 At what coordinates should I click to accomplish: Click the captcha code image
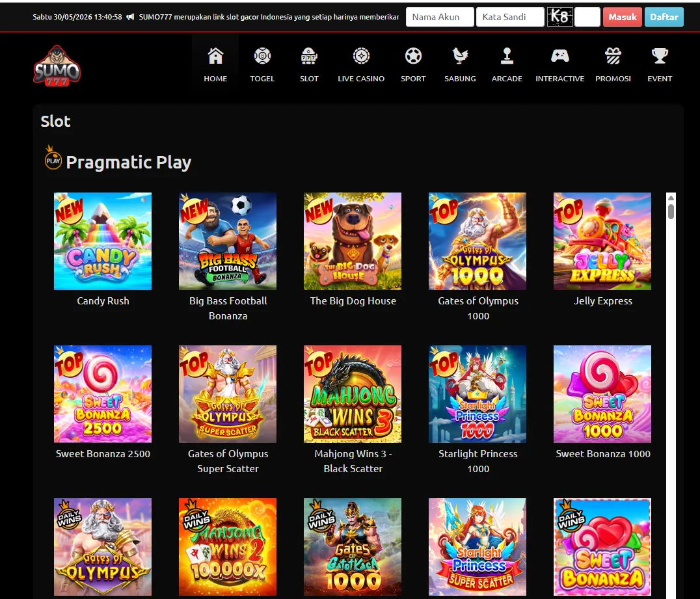point(560,17)
